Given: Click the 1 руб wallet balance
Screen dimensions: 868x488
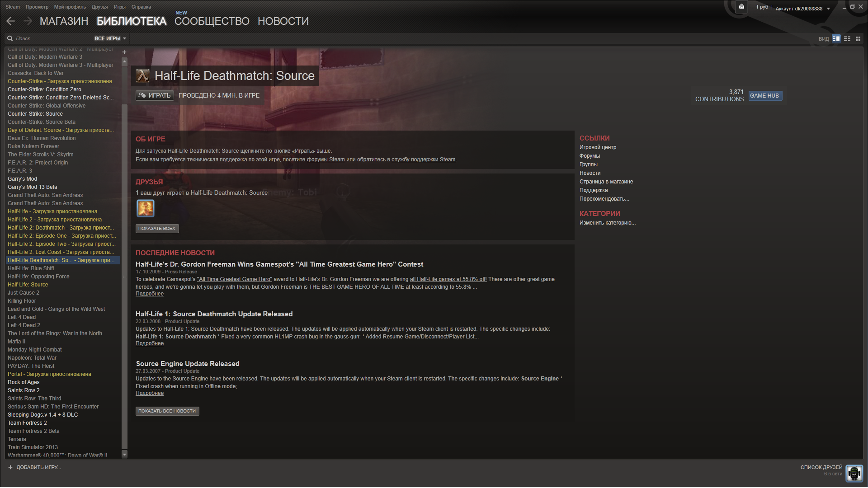Looking at the screenshot, I should pos(762,7).
